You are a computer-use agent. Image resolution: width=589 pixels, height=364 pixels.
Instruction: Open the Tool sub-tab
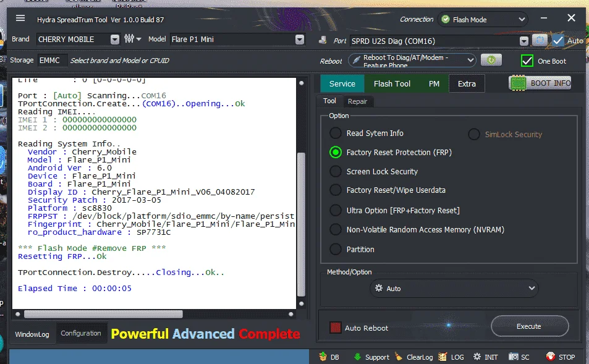click(x=329, y=101)
